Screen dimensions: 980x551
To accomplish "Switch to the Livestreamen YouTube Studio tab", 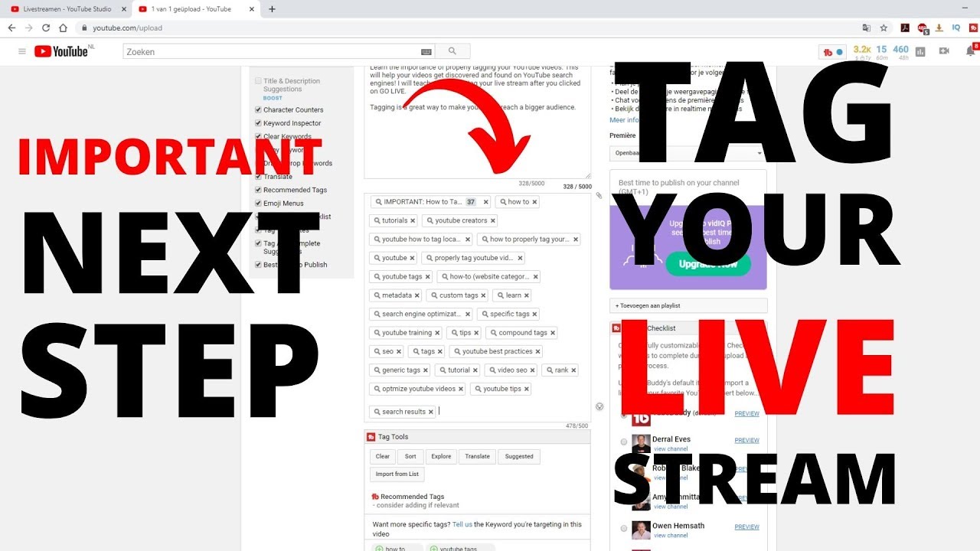I will (67, 9).
